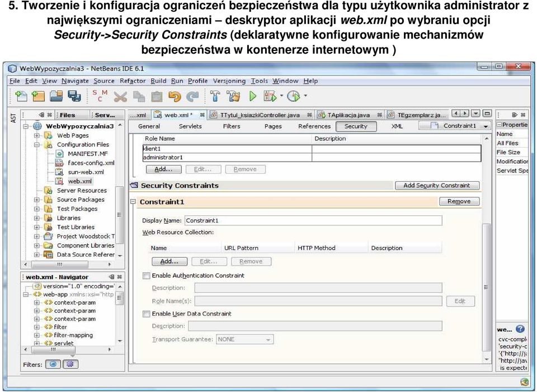The image size is (537, 392).
Task: Click the editor vertical scrollbar
Action: click(x=487, y=287)
